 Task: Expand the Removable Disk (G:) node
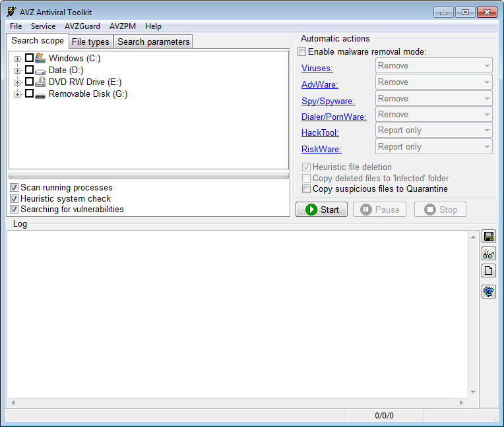point(17,94)
